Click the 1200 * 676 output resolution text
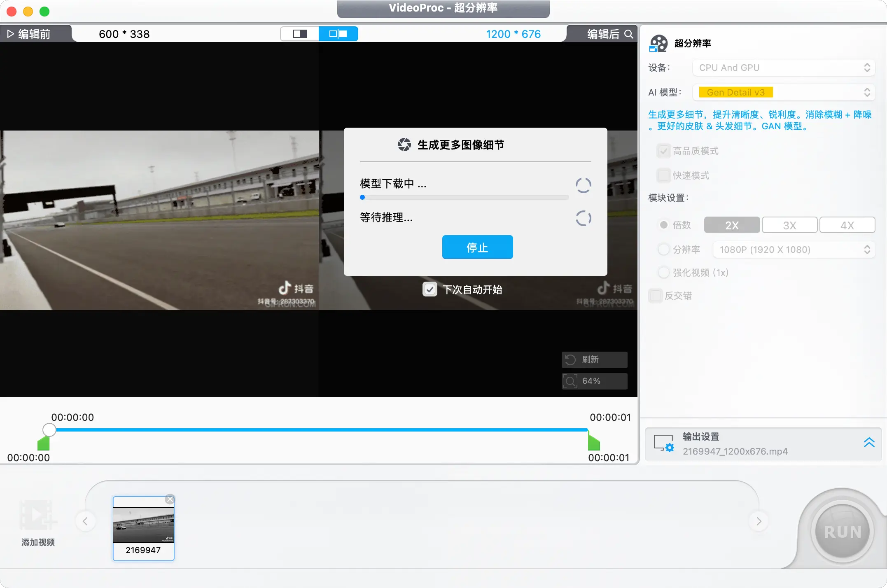This screenshot has height=588, width=887. (x=513, y=34)
